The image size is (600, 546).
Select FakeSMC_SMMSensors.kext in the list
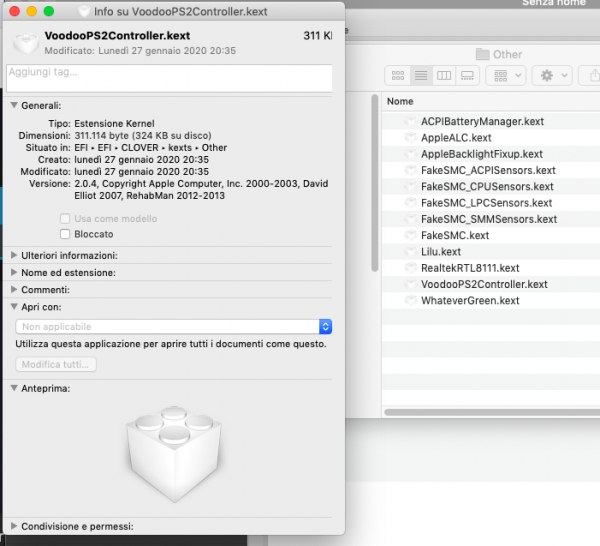tap(491, 219)
